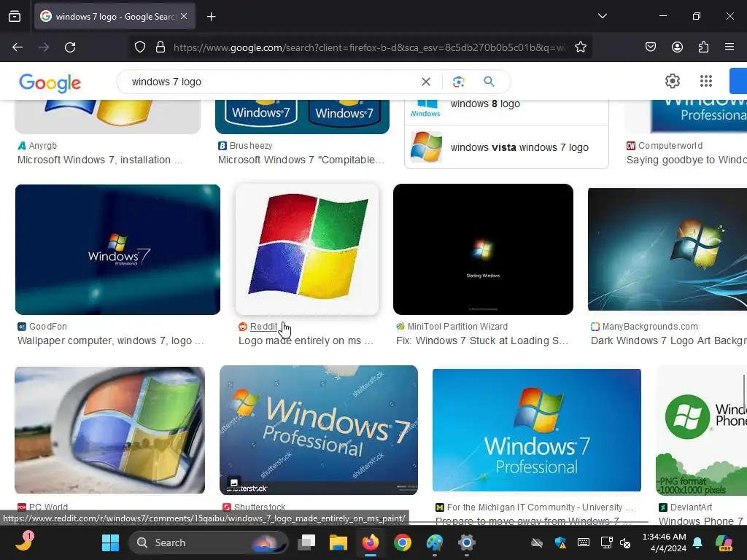Click the taskbar Search box
The height and width of the screenshot is (560, 747).
(208, 542)
